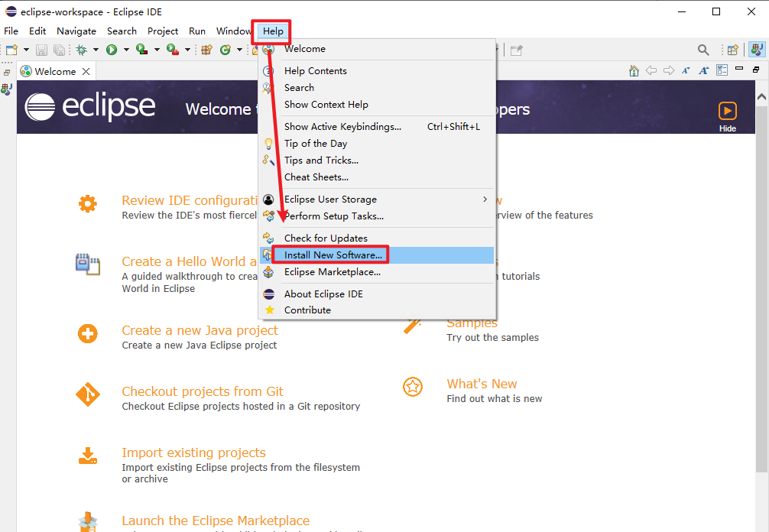Choose Install New Software menu entry
The width and height of the screenshot is (769, 532).
coord(333,255)
